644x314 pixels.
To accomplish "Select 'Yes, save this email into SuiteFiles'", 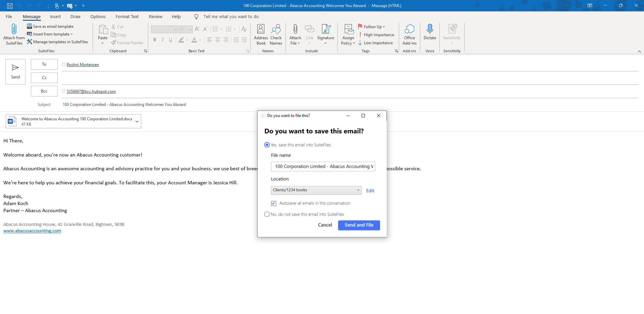I will tap(267, 144).
